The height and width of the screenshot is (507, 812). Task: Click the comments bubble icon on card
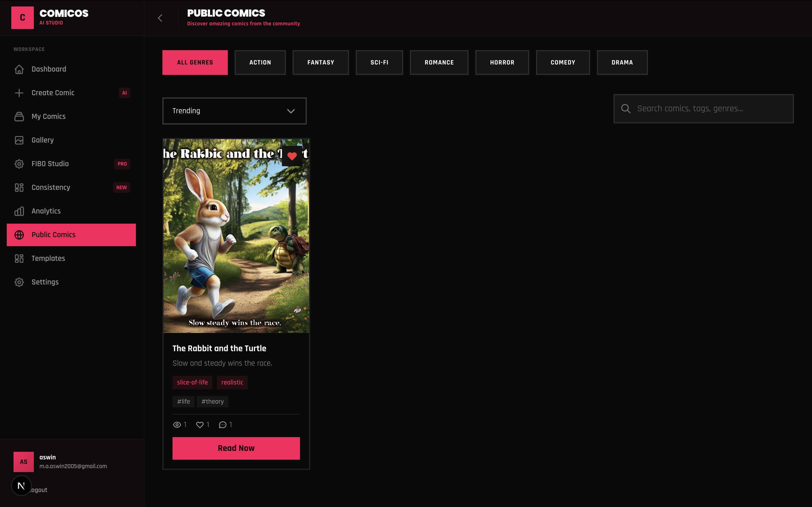coord(222,425)
